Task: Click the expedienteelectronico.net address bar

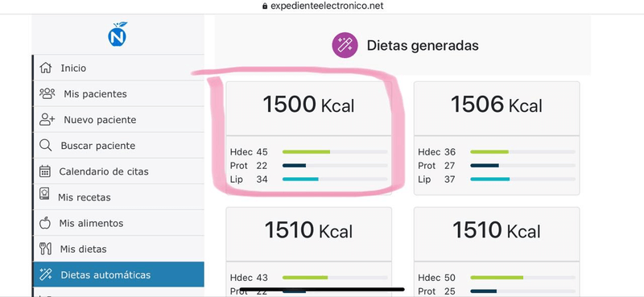Action: (x=323, y=6)
